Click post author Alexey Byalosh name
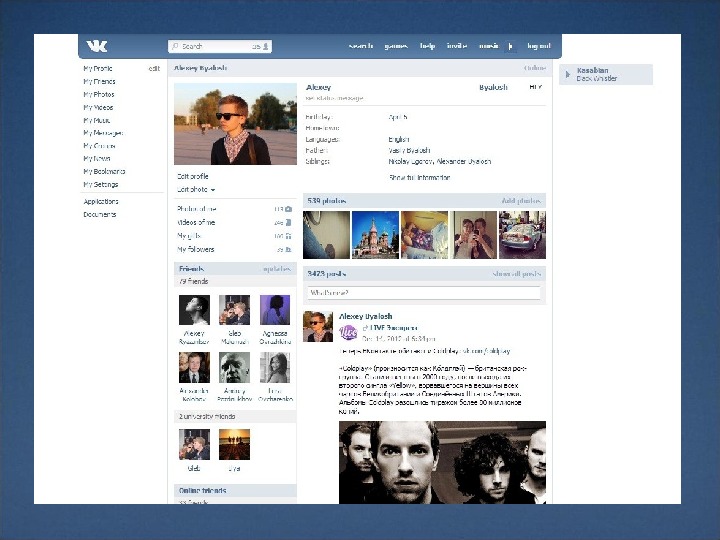The image size is (720, 540). click(366, 316)
